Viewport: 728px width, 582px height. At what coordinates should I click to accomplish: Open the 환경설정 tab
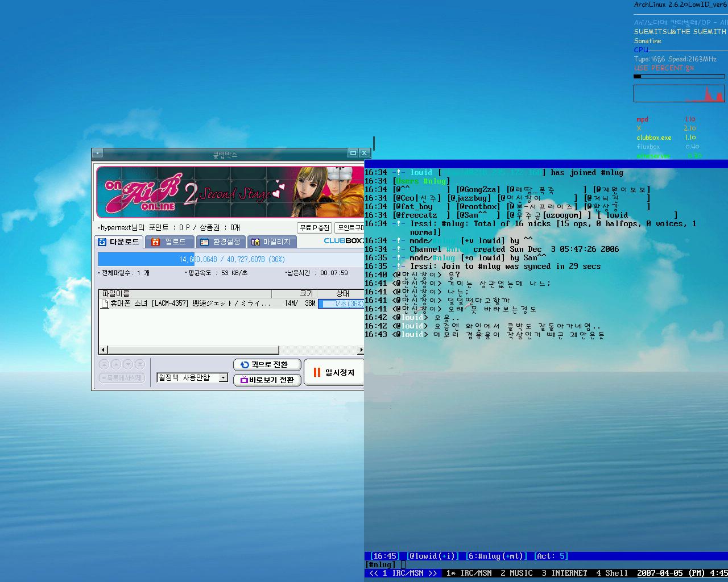[x=221, y=242]
